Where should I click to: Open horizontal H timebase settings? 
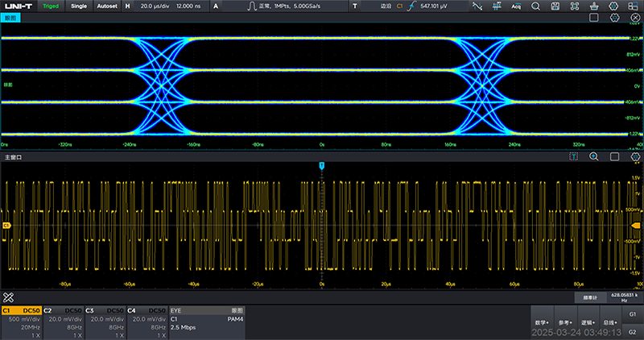[128, 6]
